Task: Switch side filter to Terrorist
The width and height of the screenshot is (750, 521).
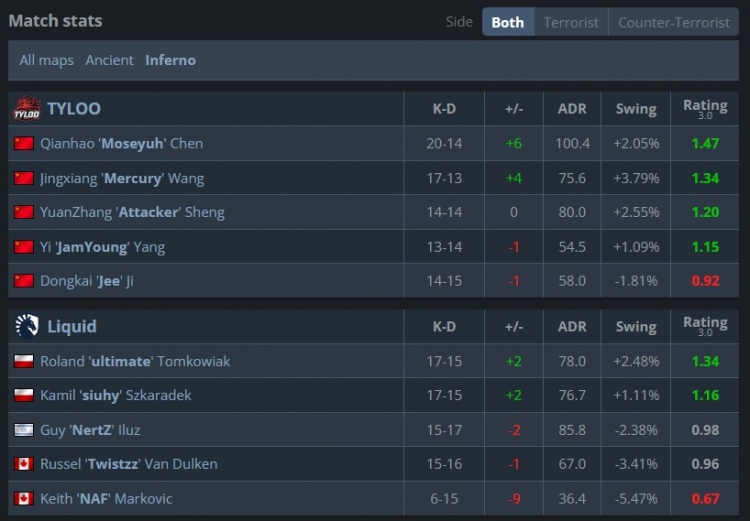Action: 571,22
